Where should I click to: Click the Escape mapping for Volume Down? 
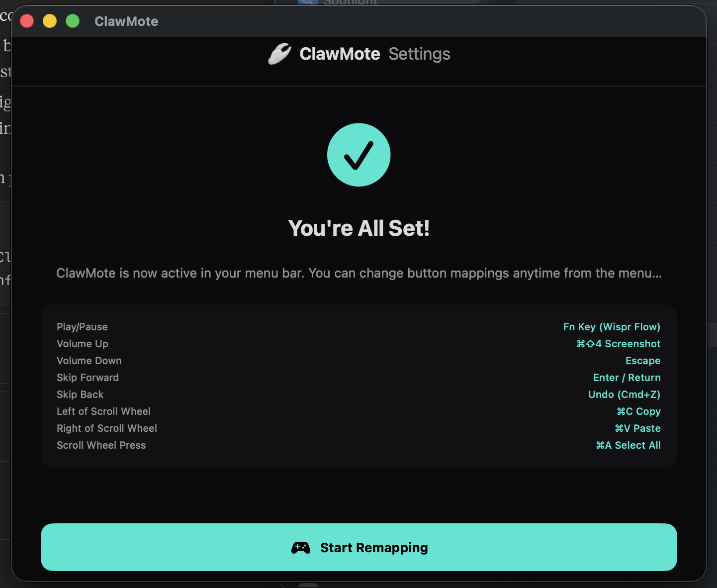[642, 361]
